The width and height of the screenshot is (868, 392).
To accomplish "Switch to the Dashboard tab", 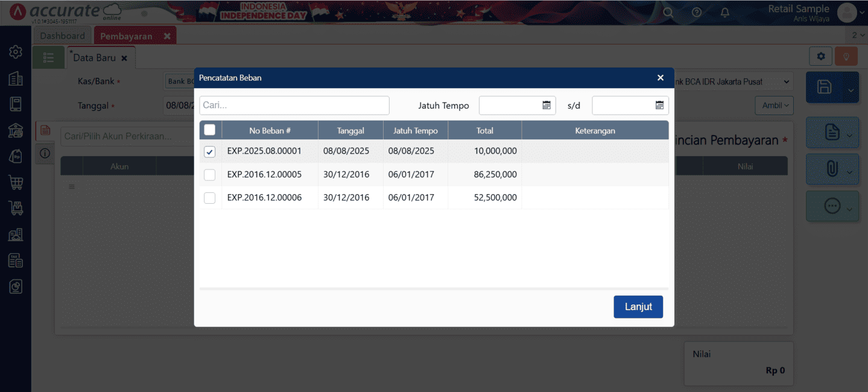I will tap(63, 36).
